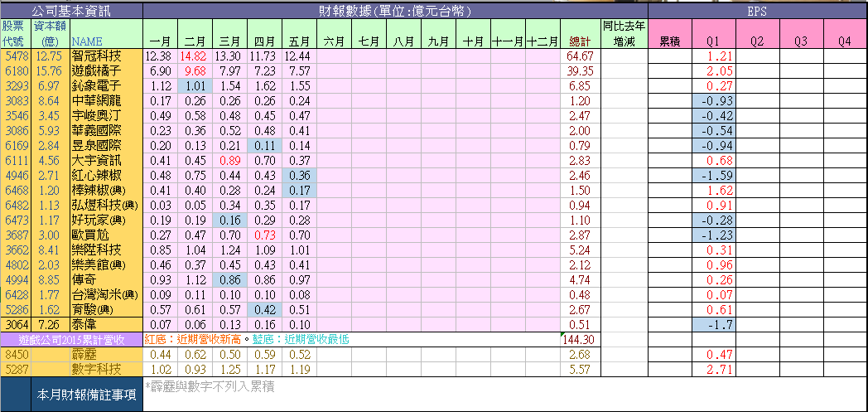
Task: Select the blue 1.01 February cell
Action: tap(195, 86)
